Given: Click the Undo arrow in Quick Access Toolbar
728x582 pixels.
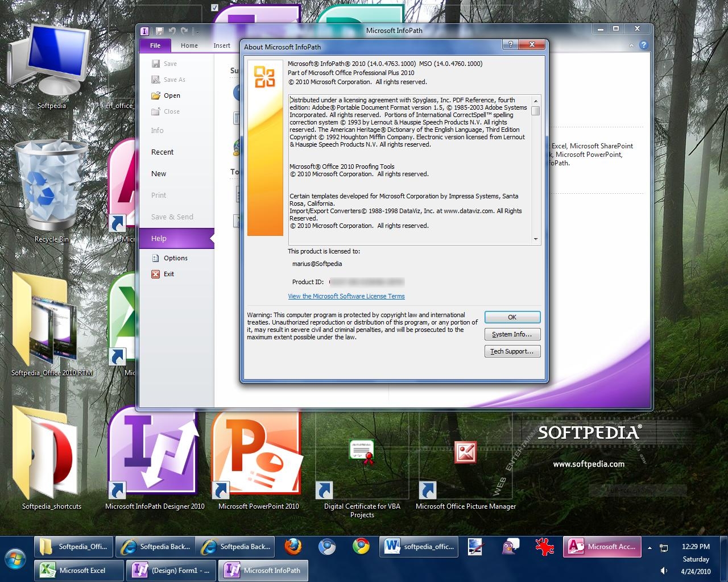Looking at the screenshot, I should coord(172,31).
